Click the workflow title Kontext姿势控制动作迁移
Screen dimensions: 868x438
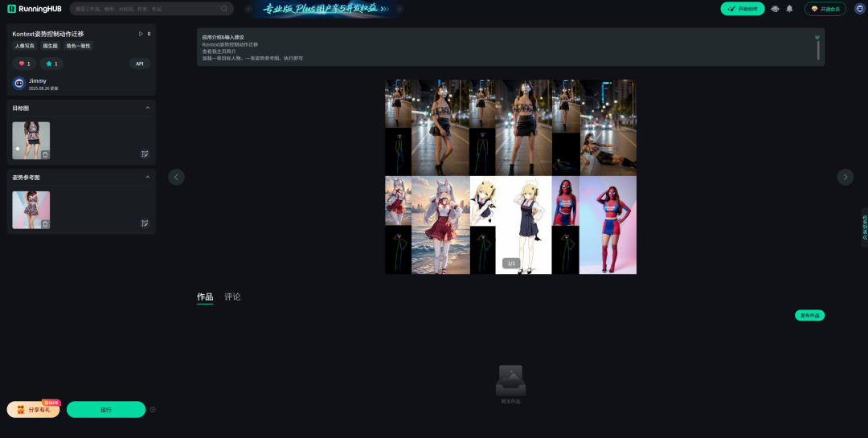coord(48,34)
